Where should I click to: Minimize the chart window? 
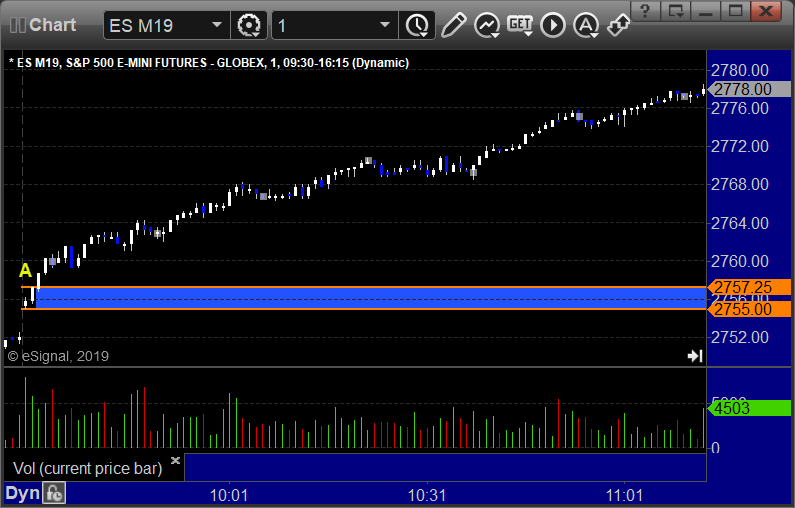[705, 10]
